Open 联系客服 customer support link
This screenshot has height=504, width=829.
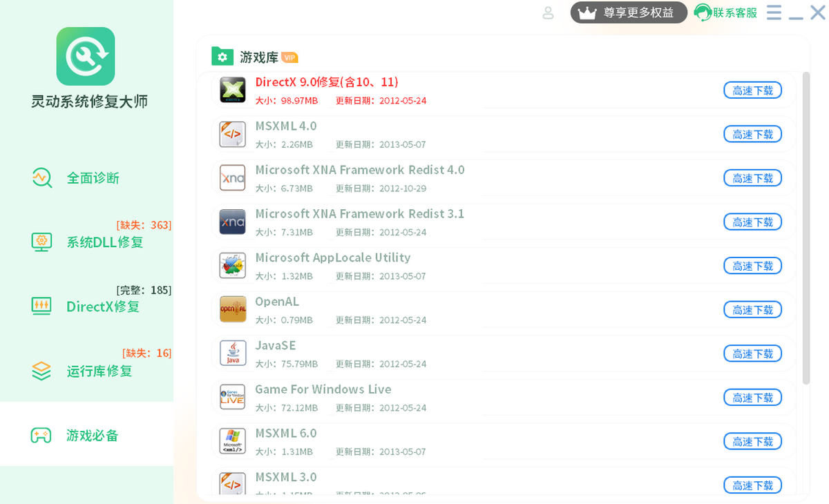click(x=725, y=12)
